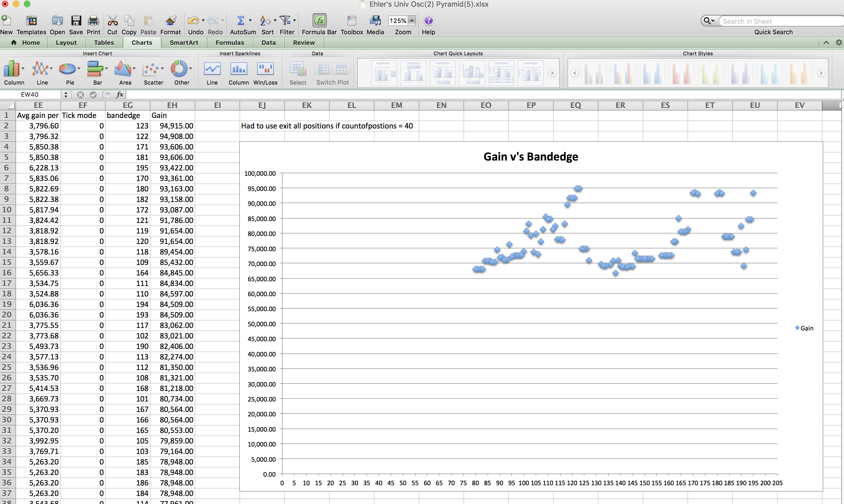Open the Layout ribbon tab

pos(66,43)
